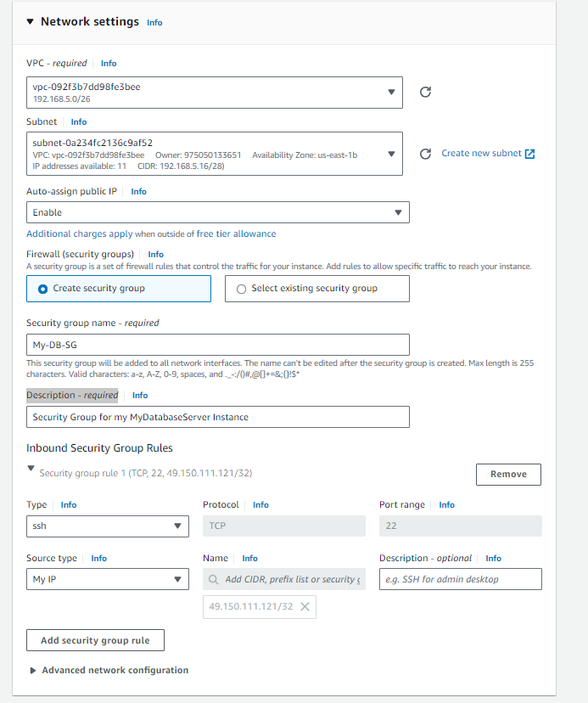Click the Info link next to Network settings
The height and width of the screenshot is (703, 588).
[x=154, y=23]
